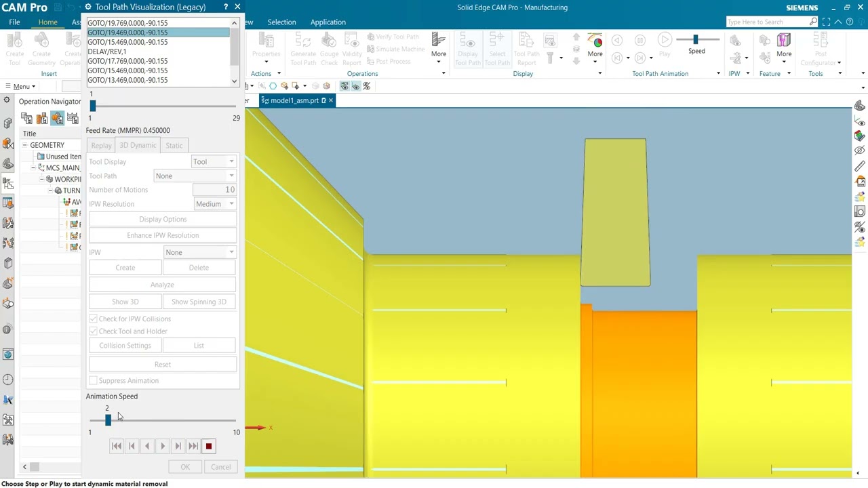Switch to the Replay tab
This screenshot has width=868, height=488.
point(101,146)
